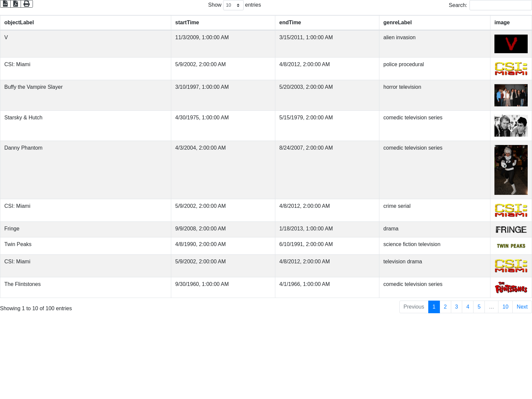Open The Flintstones logo image
The height and width of the screenshot is (399, 532).
tap(511, 288)
